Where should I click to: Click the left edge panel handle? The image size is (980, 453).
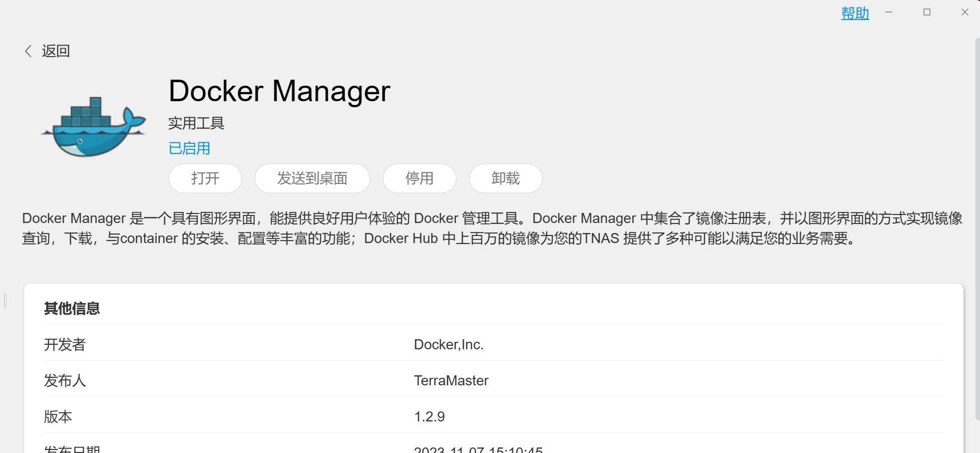[6, 301]
